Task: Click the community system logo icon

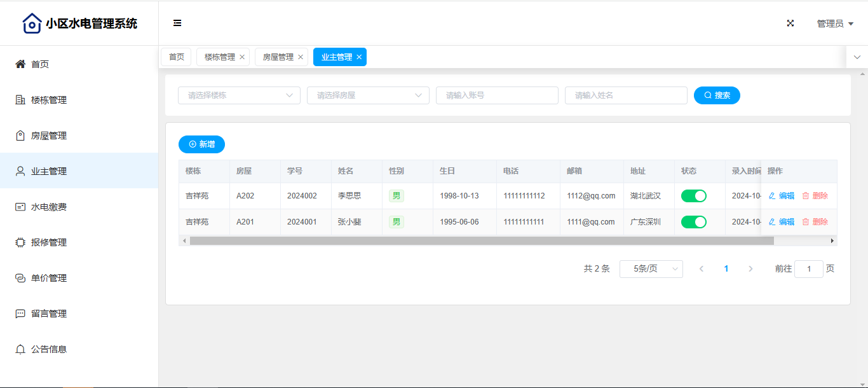Action: (x=32, y=24)
